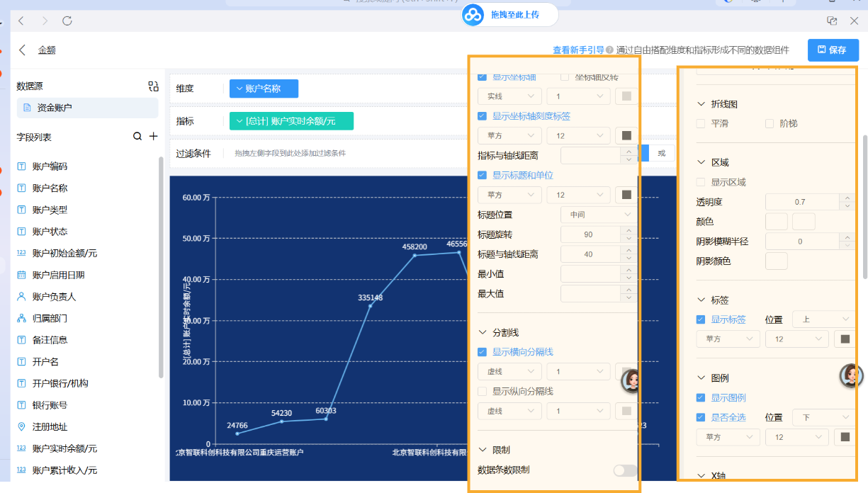Image resolution: width=868 pixels, height=493 pixels.
Task: Open the 阴影颜色 color swatch
Action: [777, 261]
